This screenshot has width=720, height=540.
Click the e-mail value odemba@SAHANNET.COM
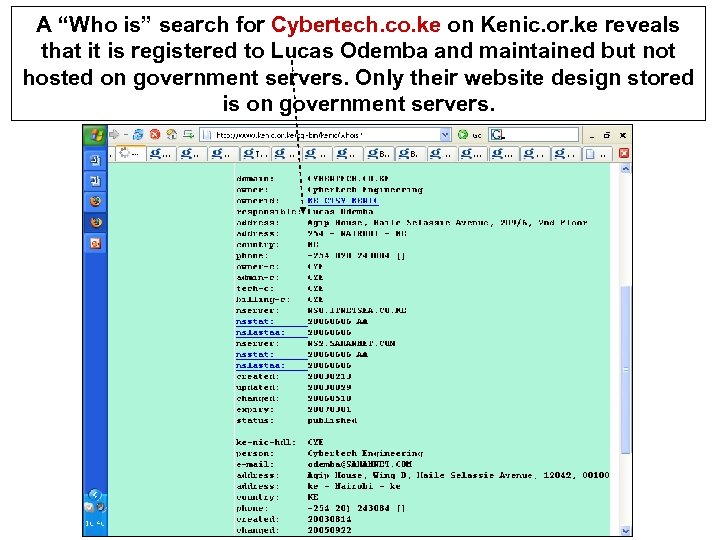[360, 464]
